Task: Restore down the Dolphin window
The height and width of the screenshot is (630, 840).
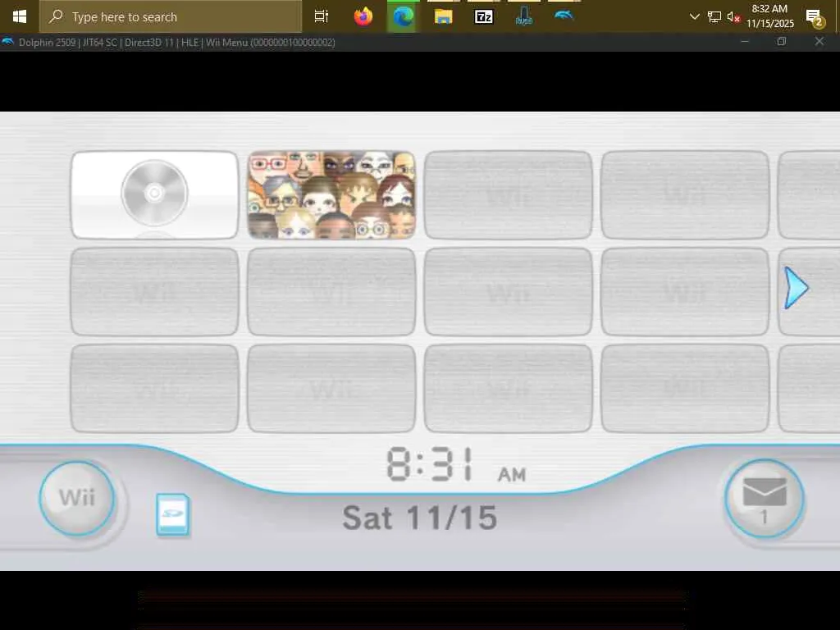Action: 782,42
